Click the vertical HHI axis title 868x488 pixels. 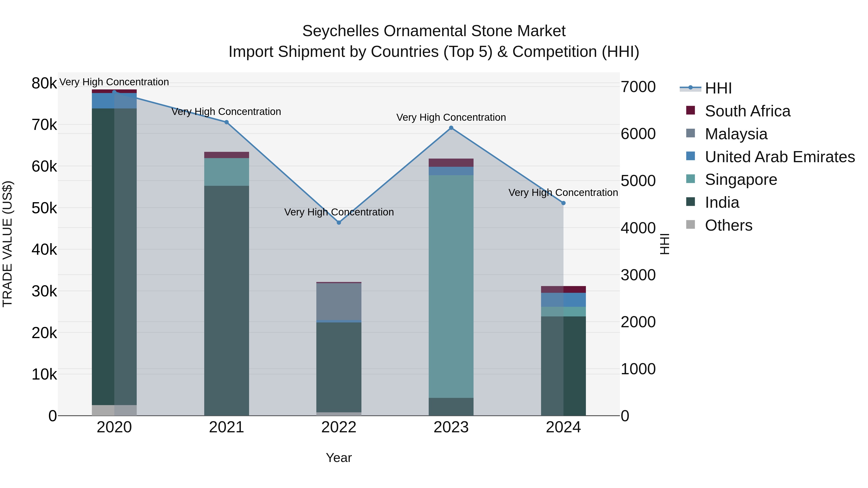[x=665, y=244]
